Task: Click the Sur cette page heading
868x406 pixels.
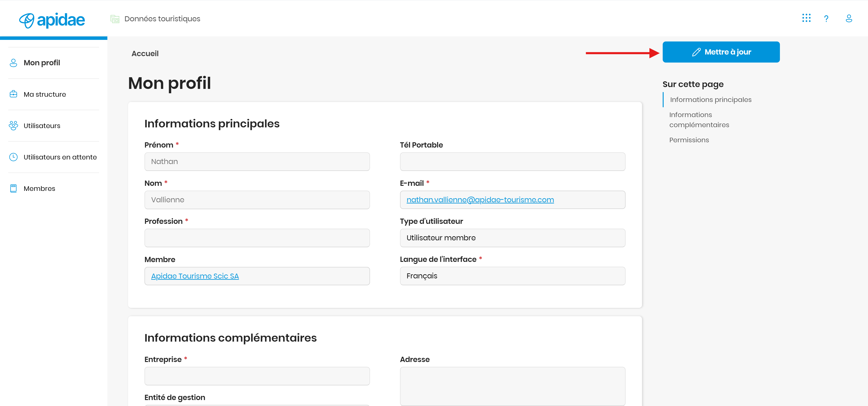Action: point(693,84)
